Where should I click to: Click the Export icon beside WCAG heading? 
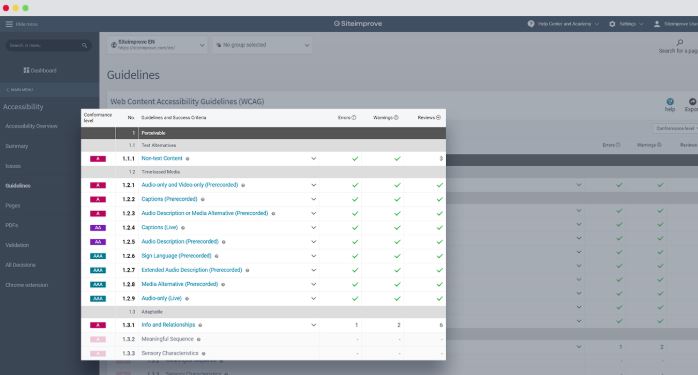692,102
